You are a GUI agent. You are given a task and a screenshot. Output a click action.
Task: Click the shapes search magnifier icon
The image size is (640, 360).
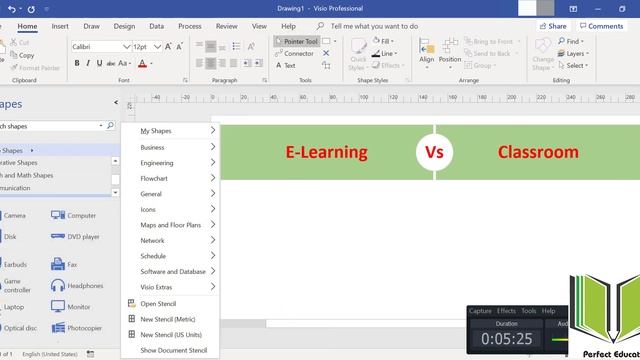point(110,126)
